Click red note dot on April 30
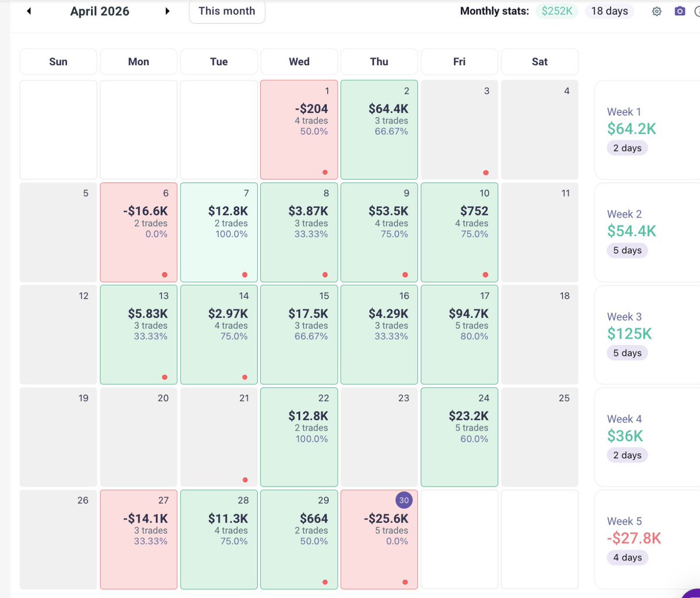 pyautogui.click(x=405, y=582)
